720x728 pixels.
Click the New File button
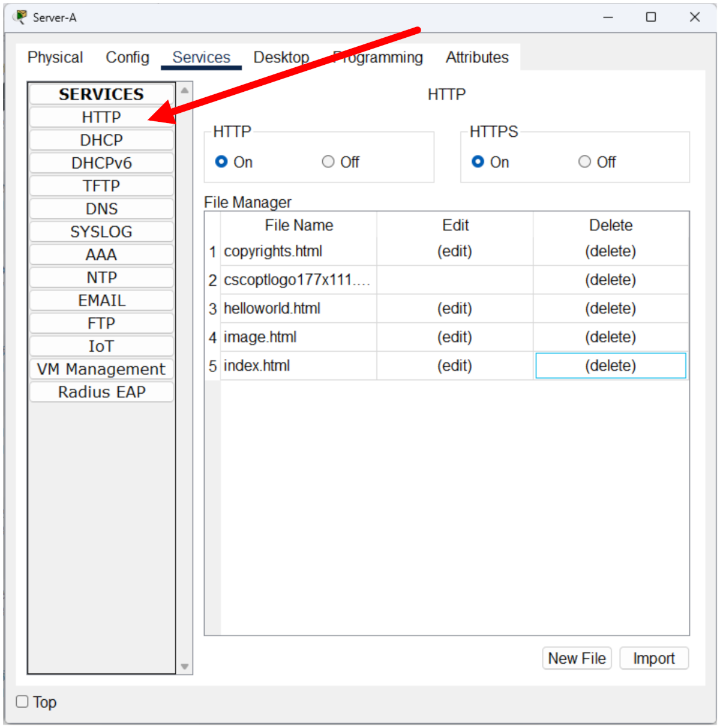tap(577, 658)
